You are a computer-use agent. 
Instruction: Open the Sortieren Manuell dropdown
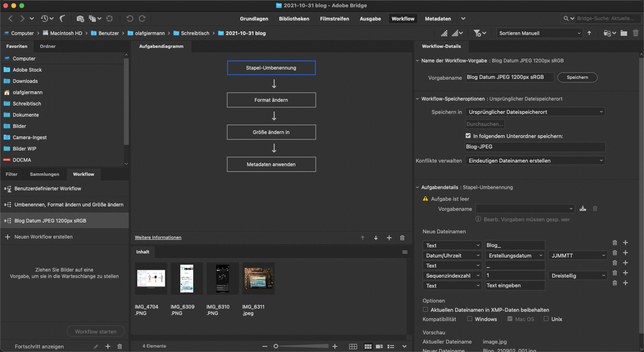(539, 33)
